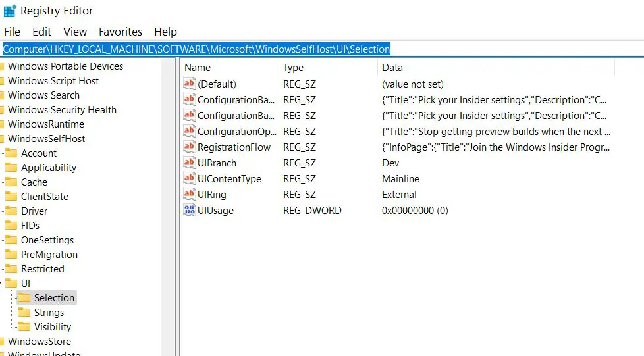The image size is (644, 356).
Task: Open the File menu
Action: pos(12,32)
